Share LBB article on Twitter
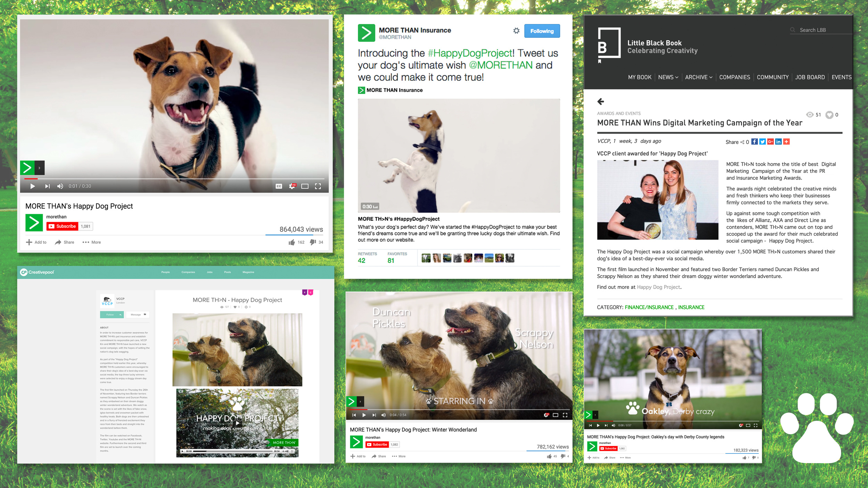The width and height of the screenshot is (868, 488). pyautogui.click(x=762, y=142)
